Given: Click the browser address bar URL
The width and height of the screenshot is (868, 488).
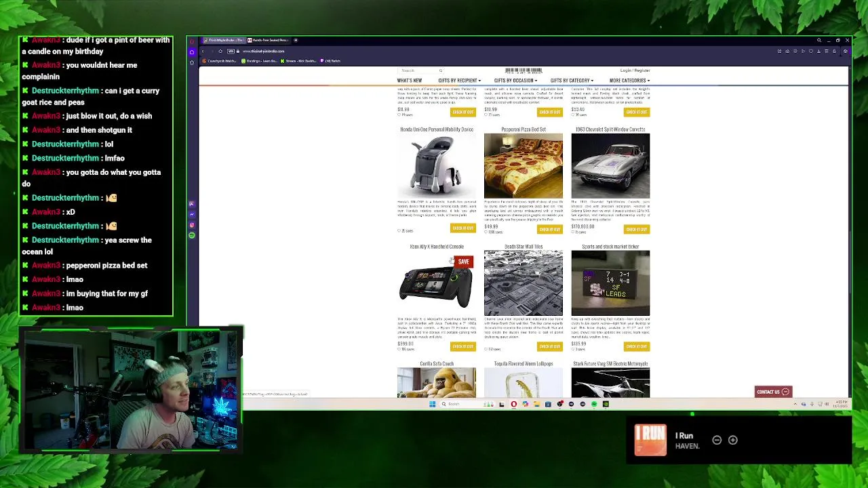Looking at the screenshot, I should [x=264, y=51].
